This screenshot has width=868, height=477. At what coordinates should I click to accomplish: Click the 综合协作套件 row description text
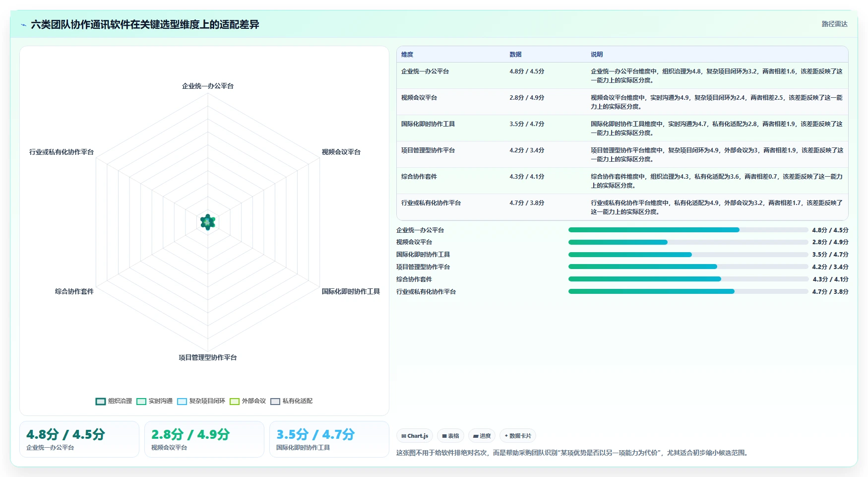pos(716,181)
